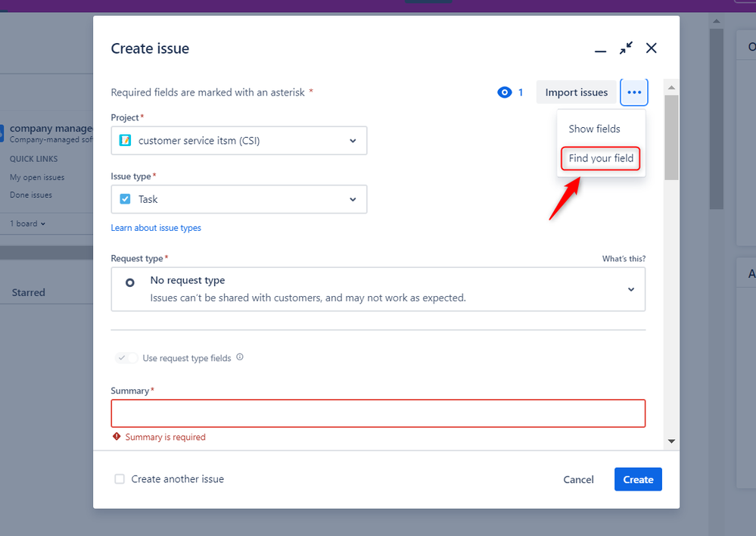Click the watchers eye icon
The width and height of the screenshot is (756, 536).
[504, 92]
